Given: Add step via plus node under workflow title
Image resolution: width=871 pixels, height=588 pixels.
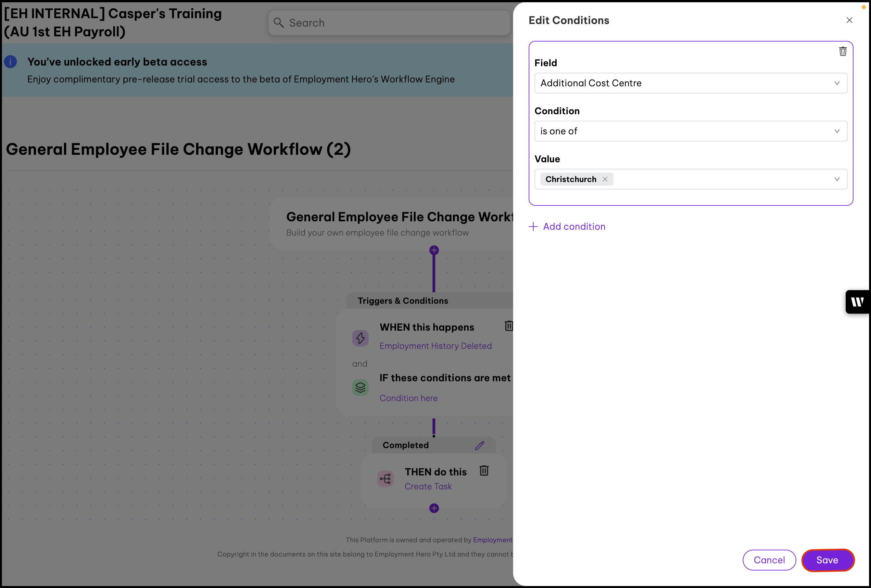Looking at the screenshot, I should pyautogui.click(x=434, y=250).
